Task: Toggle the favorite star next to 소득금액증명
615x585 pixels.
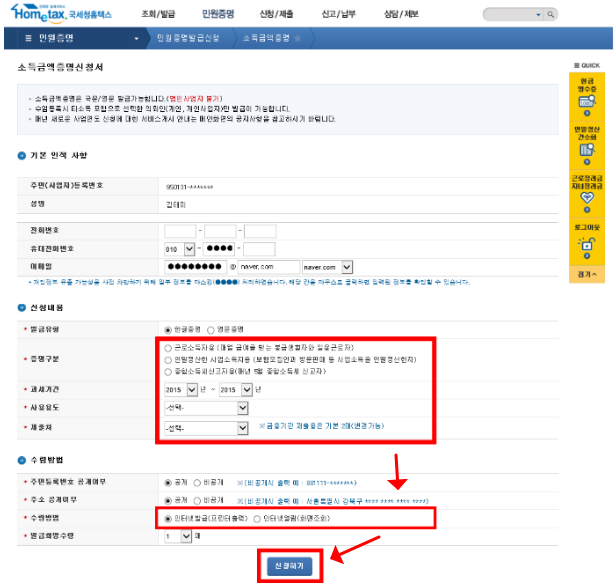Action: pyautogui.click(x=298, y=38)
